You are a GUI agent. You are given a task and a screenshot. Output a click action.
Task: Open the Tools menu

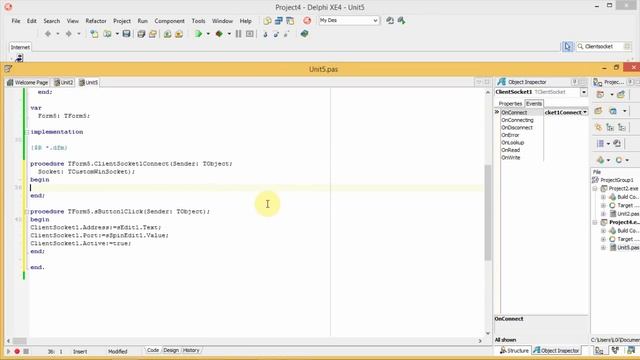coord(198,21)
